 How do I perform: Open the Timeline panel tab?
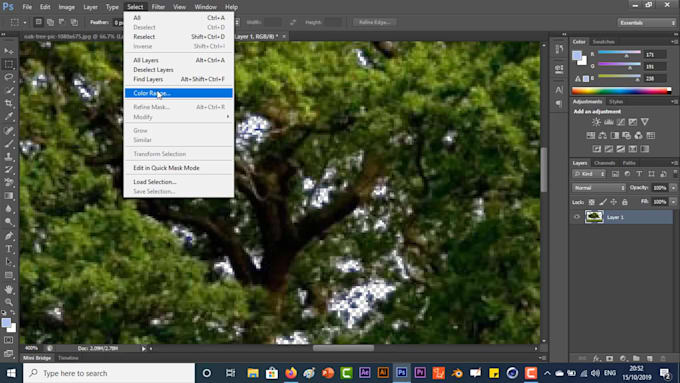(x=68, y=358)
